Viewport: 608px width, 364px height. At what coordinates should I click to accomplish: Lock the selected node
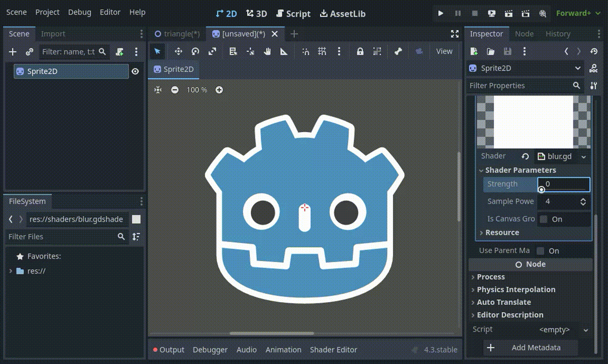(360, 51)
